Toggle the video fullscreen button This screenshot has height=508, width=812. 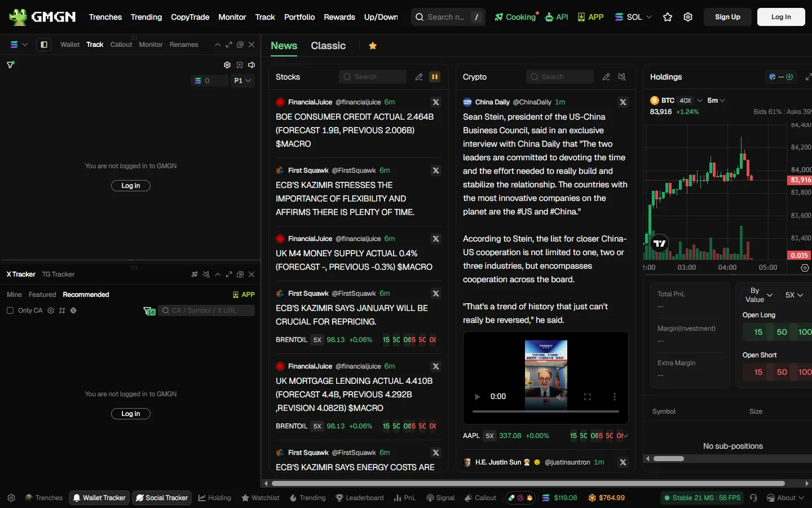[588, 397]
